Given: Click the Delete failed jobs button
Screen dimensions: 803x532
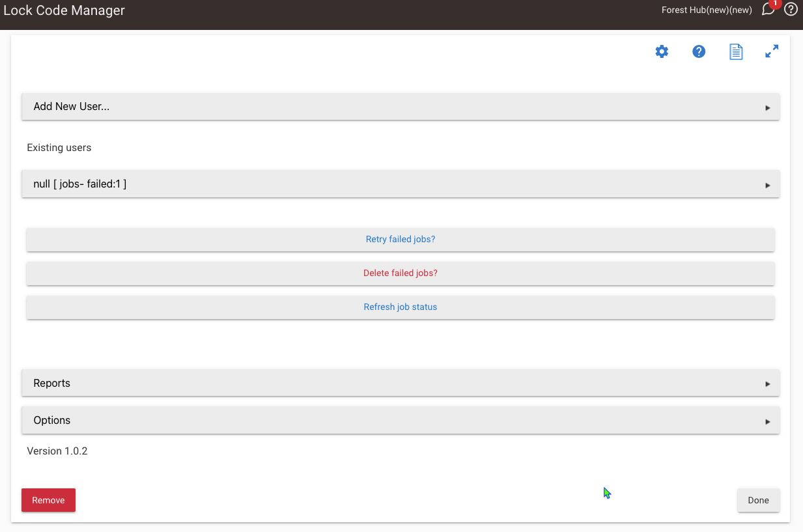Looking at the screenshot, I should [401, 273].
